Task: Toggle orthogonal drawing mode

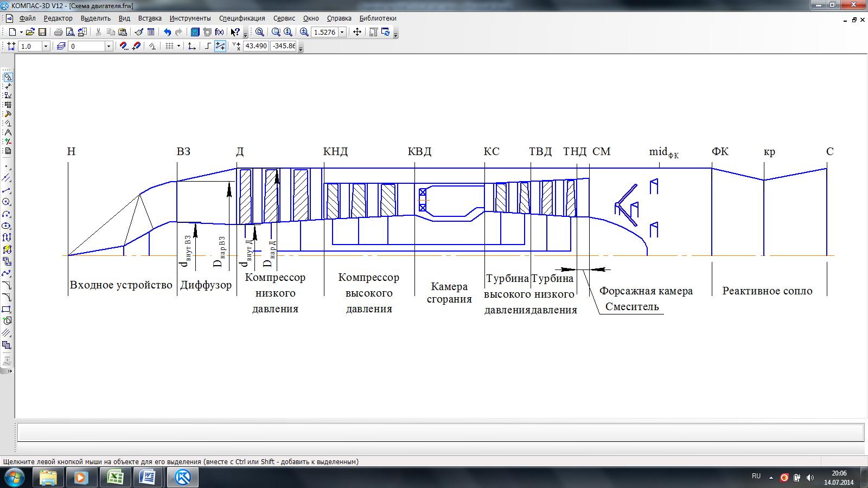Action: [x=208, y=46]
